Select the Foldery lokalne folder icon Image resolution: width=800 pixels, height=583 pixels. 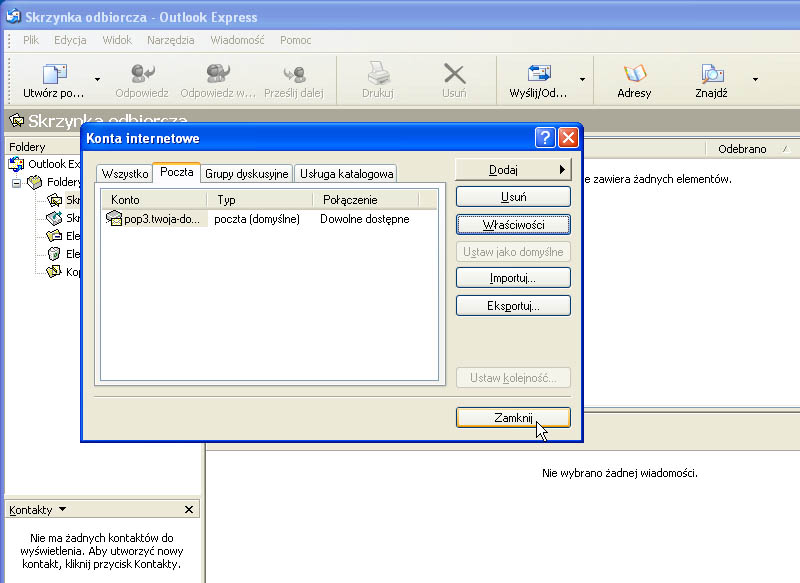[35, 182]
